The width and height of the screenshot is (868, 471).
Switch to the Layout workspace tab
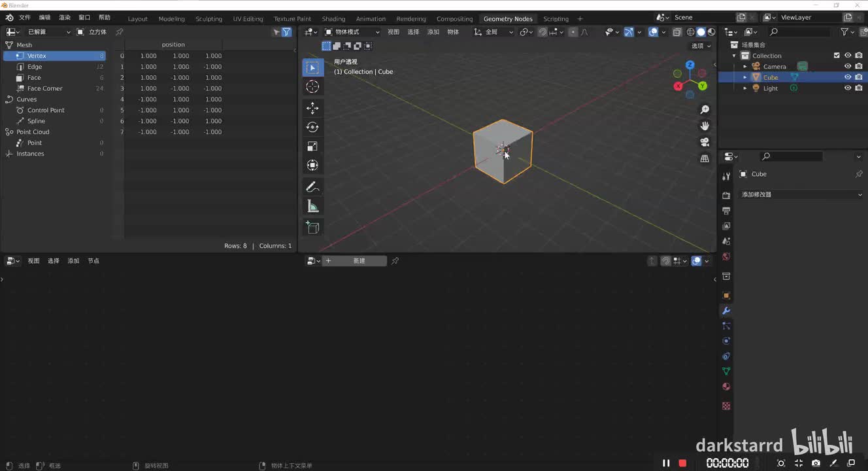(137, 18)
